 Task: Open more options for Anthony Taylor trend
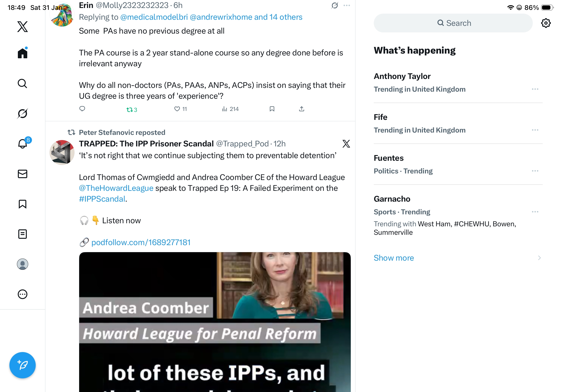pyautogui.click(x=535, y=89)
